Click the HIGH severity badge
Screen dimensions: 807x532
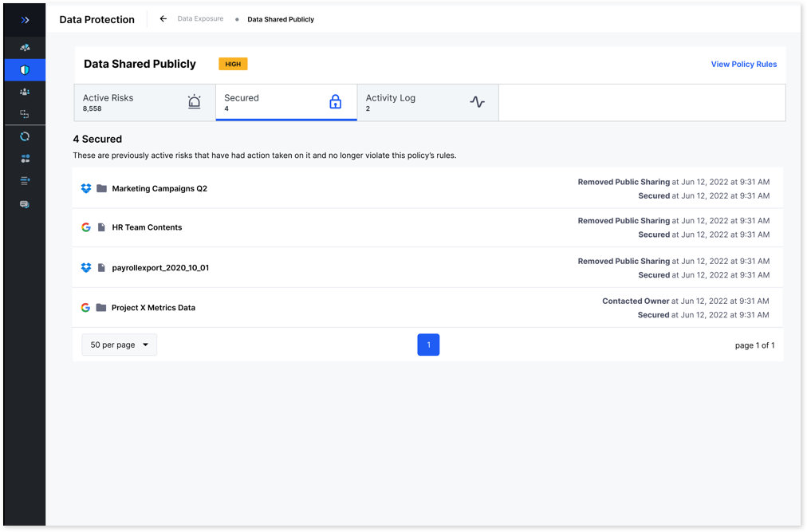point(233,64)
